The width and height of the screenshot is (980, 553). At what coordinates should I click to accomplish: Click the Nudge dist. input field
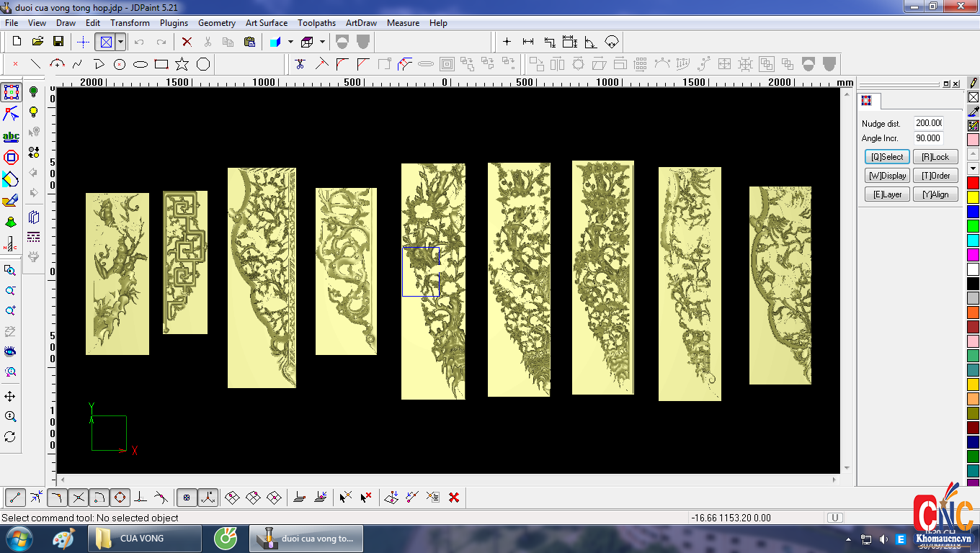[x=929, y=123]
